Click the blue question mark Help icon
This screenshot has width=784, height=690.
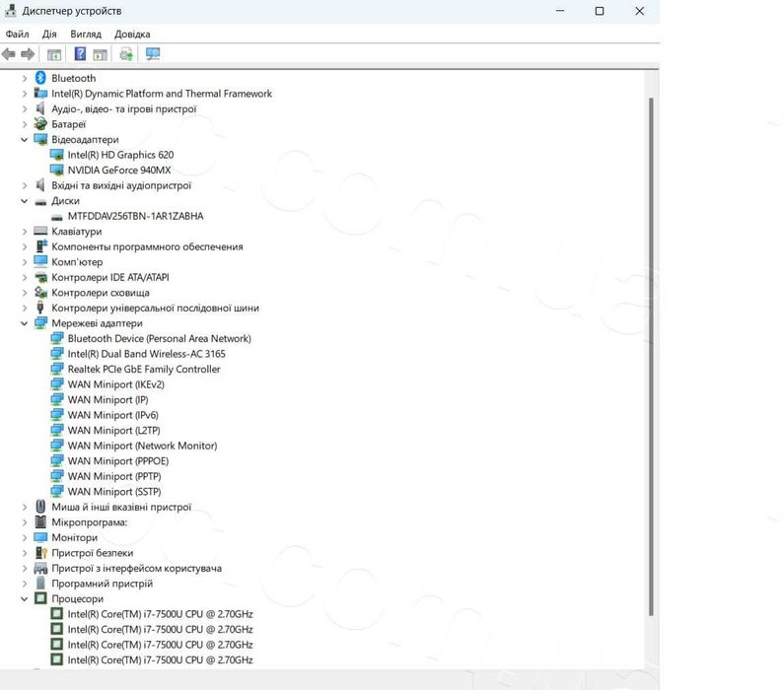pyautogui.click(x=80, y=54)
